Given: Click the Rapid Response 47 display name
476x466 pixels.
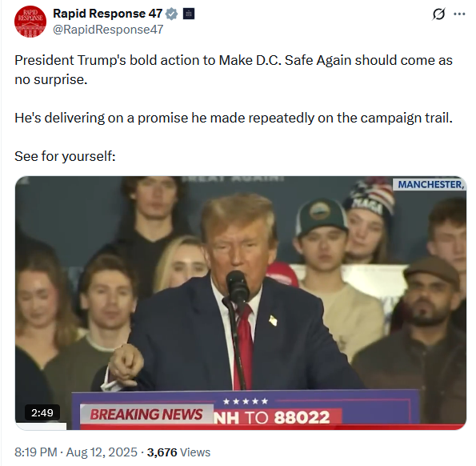Looking at the screenshot, I should click(x=108, y=14).
